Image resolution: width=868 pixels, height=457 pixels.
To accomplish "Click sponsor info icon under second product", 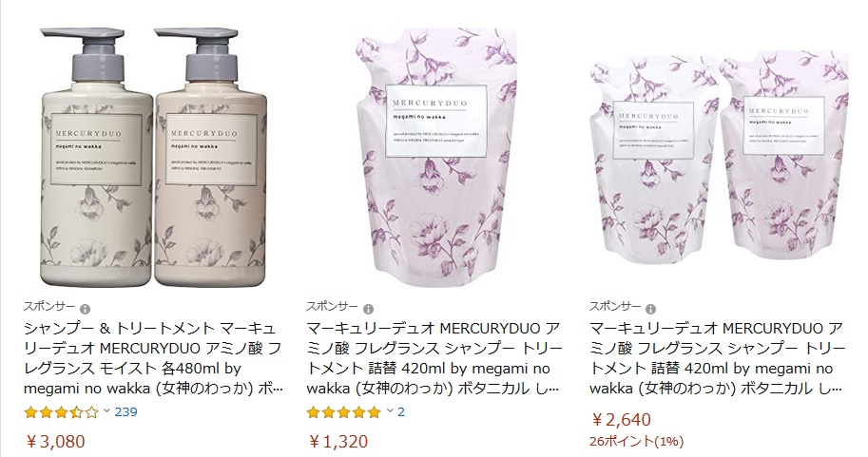I will click(x=368, y=309).
